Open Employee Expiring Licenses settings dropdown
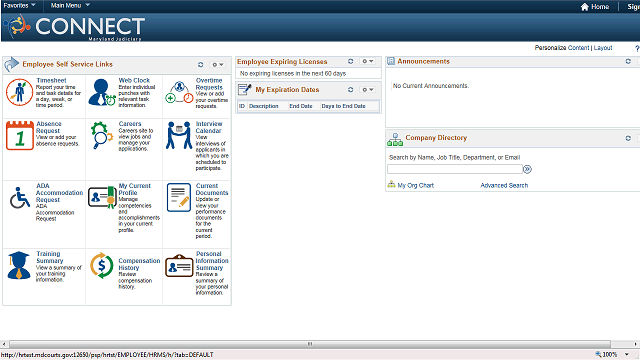Image resolution: width=640 pixels, height=360 pixels. click(x=367, y=61)
